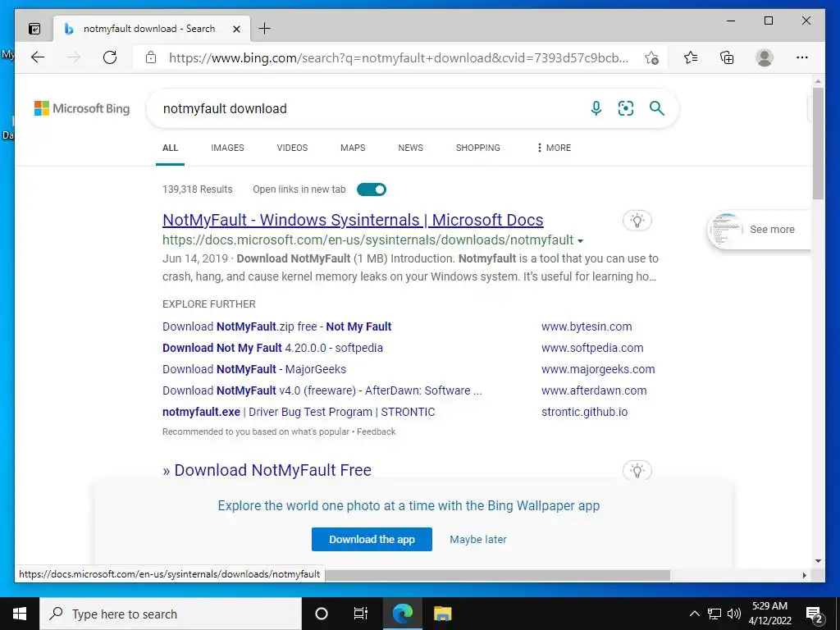Open a new browser tab
The image size is (840, 630).
265,29
